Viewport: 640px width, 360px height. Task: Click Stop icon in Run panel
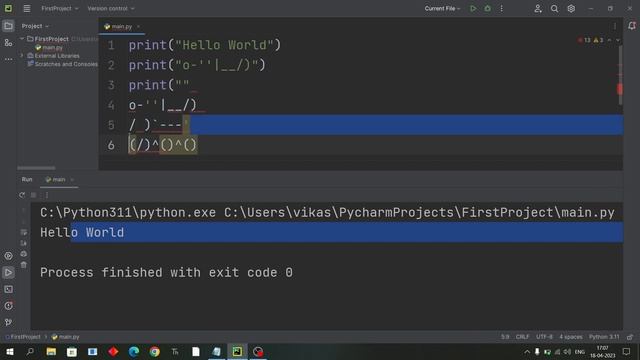pyautogui.click(x=33, y=195)
